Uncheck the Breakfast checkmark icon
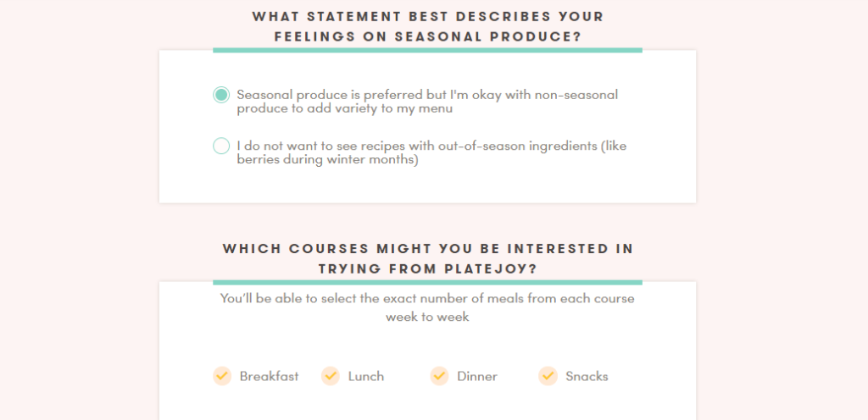This screenshot has height=420, width=868. [x=222, y=376]
